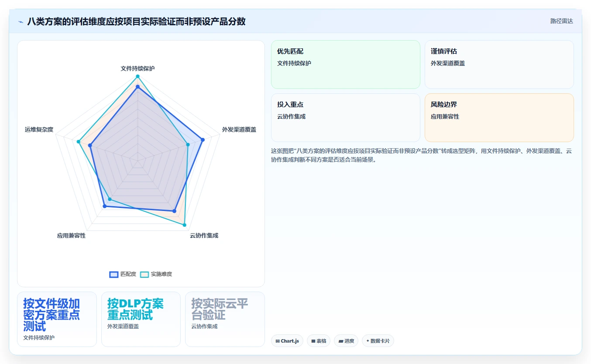Click the teal data point at 云协作集成
591x364 pixels.
coord(184,225)
